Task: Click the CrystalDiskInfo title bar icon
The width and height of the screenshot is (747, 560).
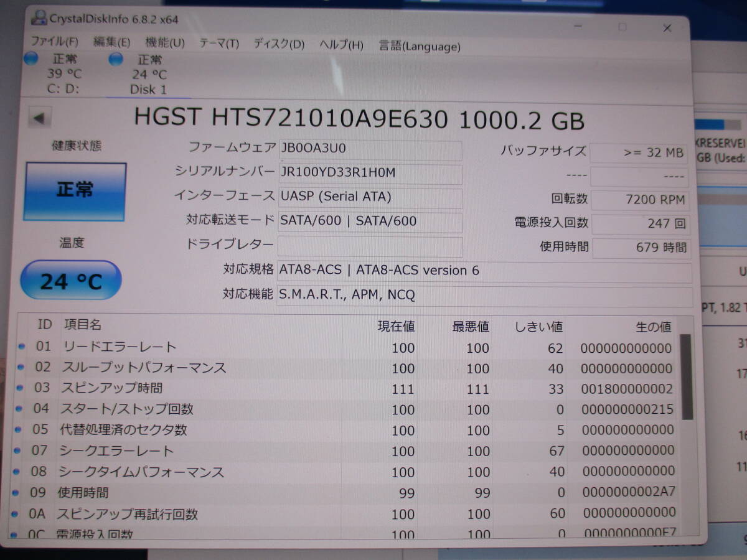Action: coord(38,18)
